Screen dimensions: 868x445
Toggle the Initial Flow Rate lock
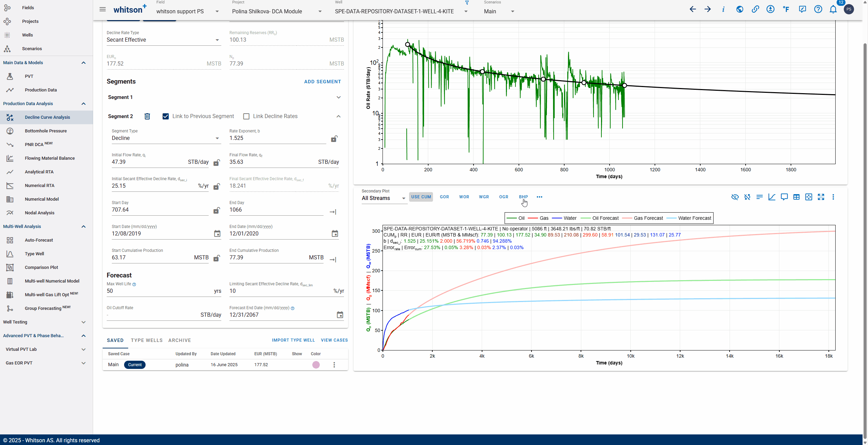click(216, 162)
